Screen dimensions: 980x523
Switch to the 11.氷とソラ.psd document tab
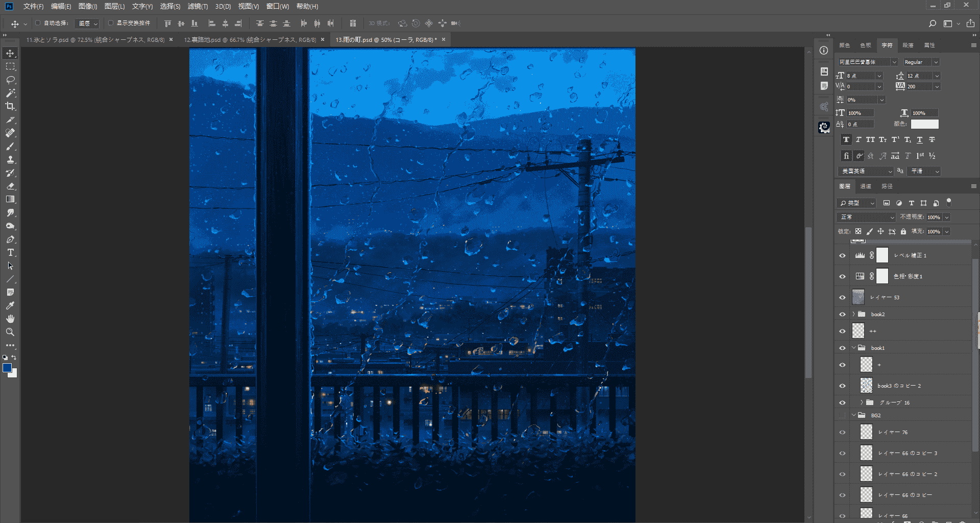pyautogui.click(x=95, y=39)
